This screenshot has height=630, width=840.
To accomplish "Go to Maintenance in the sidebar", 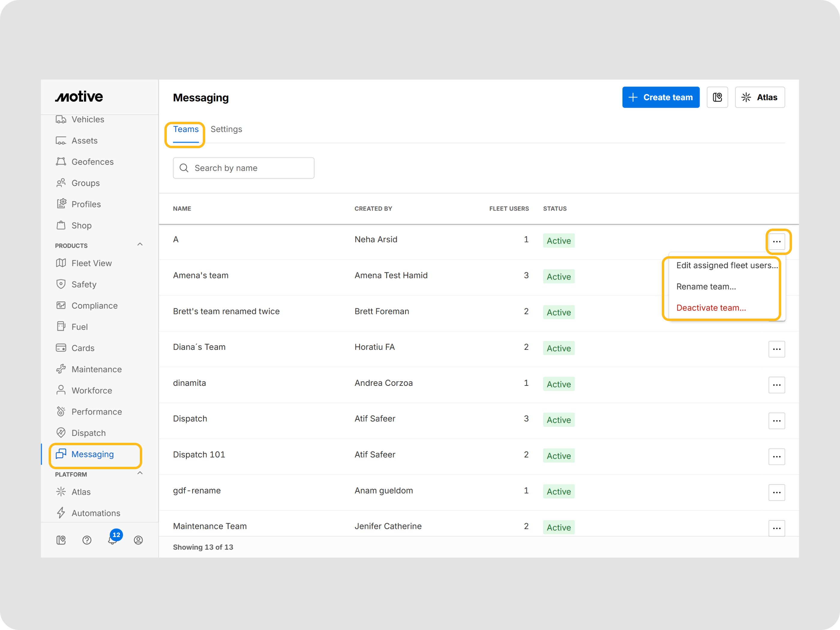I will [88, 370].
